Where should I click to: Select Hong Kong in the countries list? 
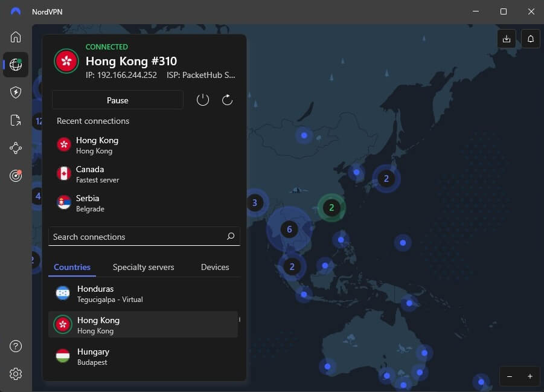(x=143, y=325)
